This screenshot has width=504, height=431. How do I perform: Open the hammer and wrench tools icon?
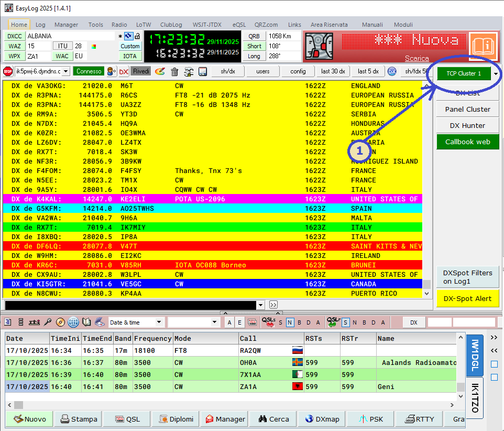click(189, 72)
